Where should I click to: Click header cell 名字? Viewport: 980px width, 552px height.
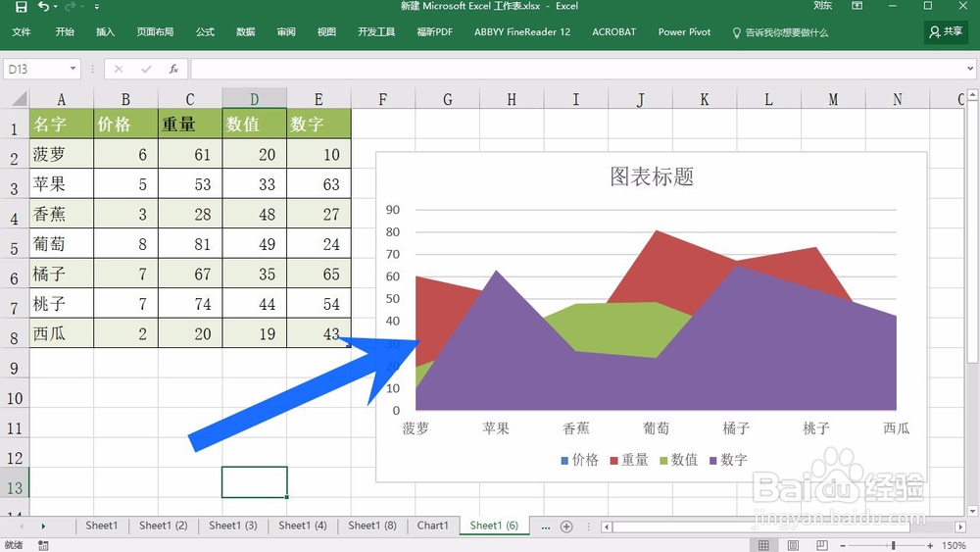pyautogui.click(x=61, y=124)
